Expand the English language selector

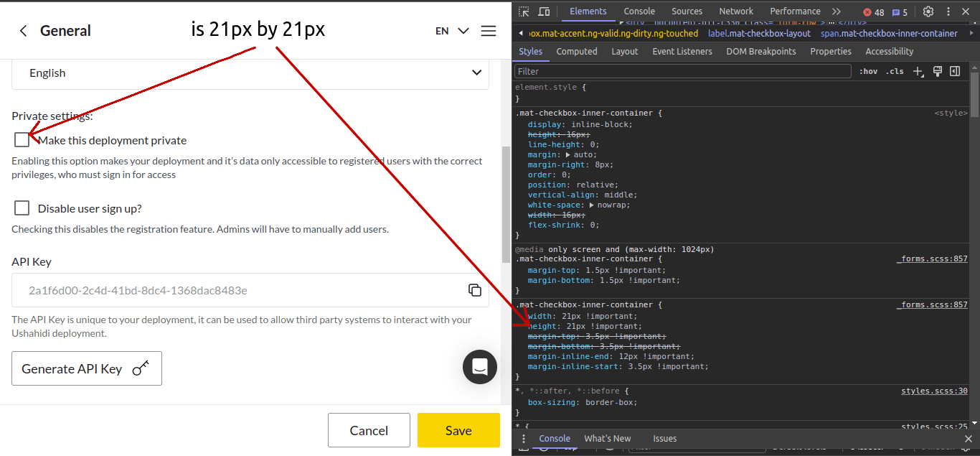tap(250, 73)
